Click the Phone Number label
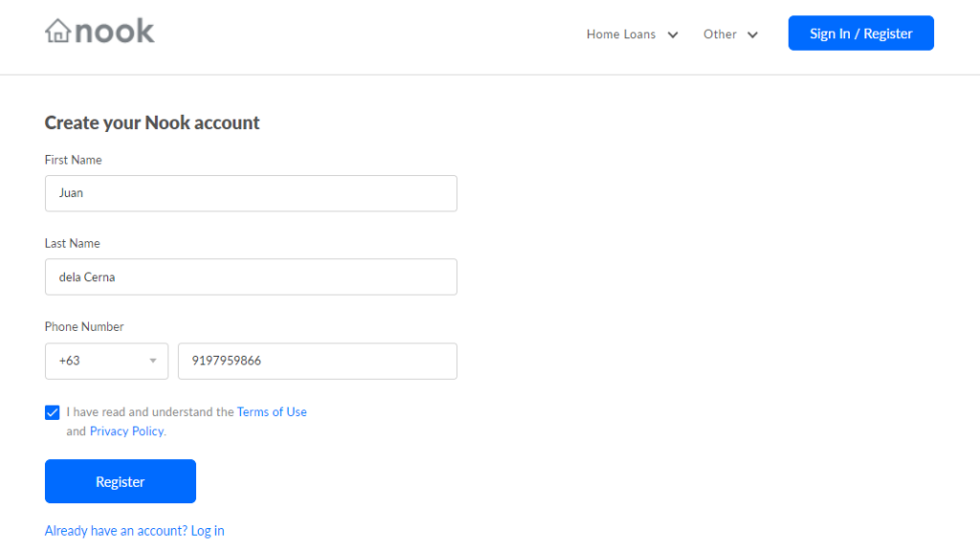This screenshot has width=980, height=551. [84, 327]
